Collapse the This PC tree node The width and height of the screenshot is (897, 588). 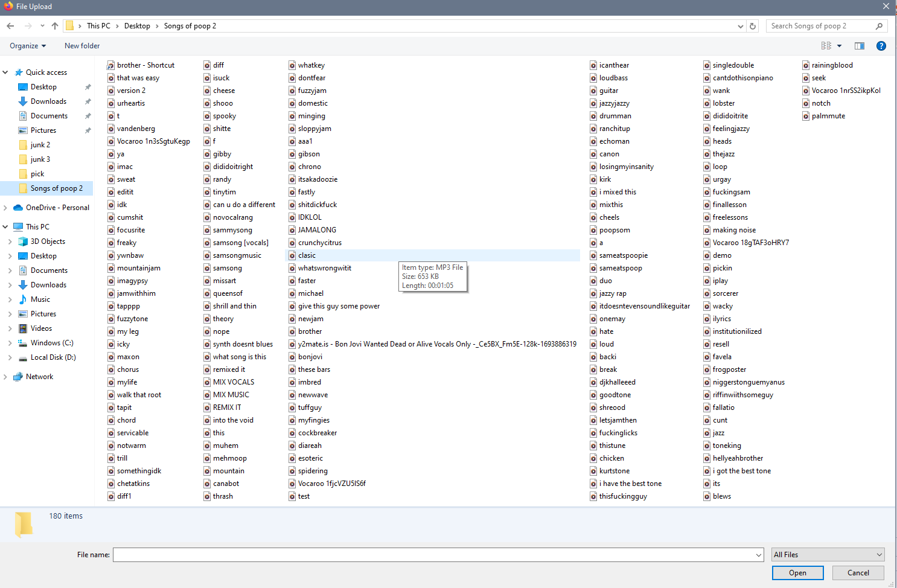tap(5, 227)
